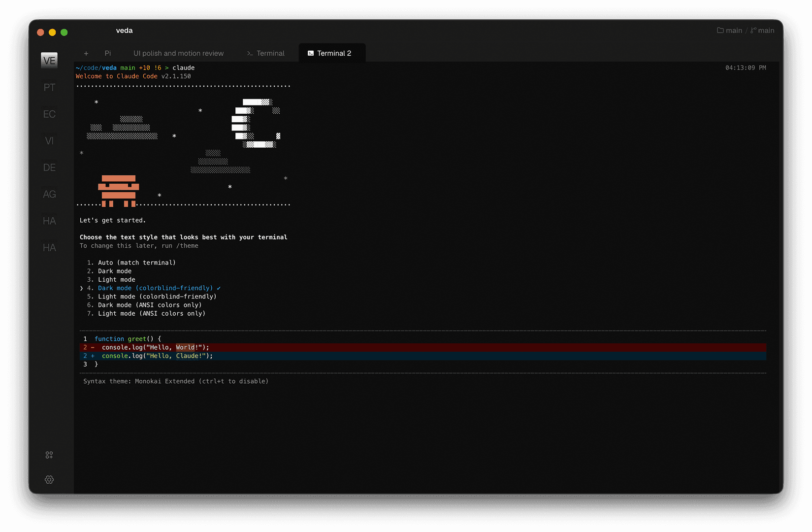Add a new tab with plus icon

click(x=86, y=53)
